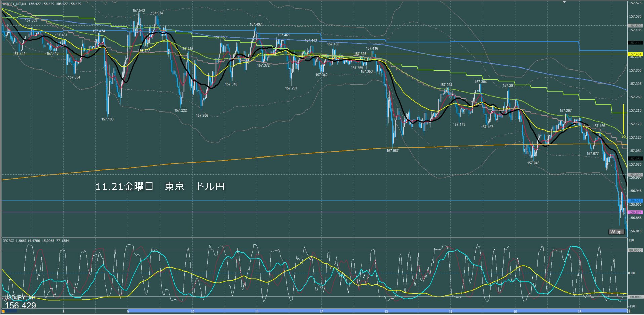This screenshot has width=644, height=315.
Task: Select the pink 156.874 price tag
Action: (635, 212)
